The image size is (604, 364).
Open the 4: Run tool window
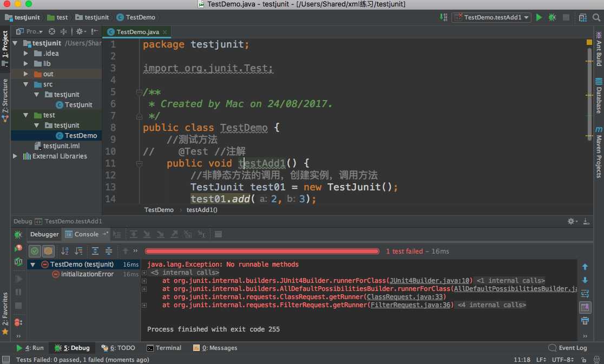[30, 348]
